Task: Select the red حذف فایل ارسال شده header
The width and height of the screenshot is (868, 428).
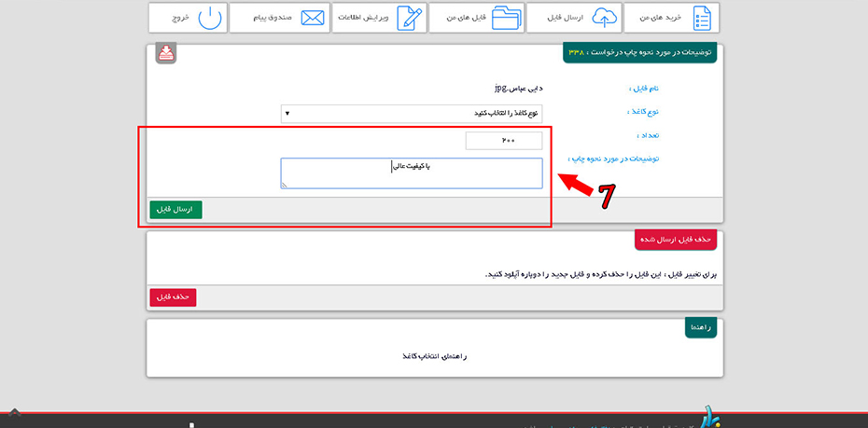Action: click(x=676, y=240)
